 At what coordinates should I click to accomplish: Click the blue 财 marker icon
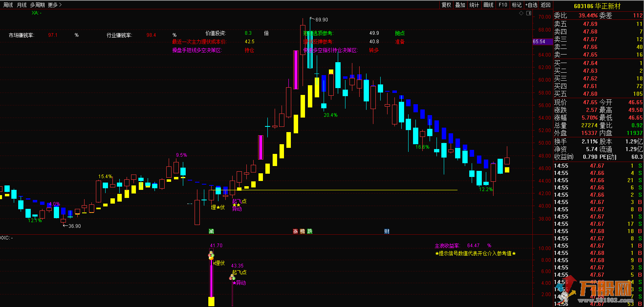387,231
